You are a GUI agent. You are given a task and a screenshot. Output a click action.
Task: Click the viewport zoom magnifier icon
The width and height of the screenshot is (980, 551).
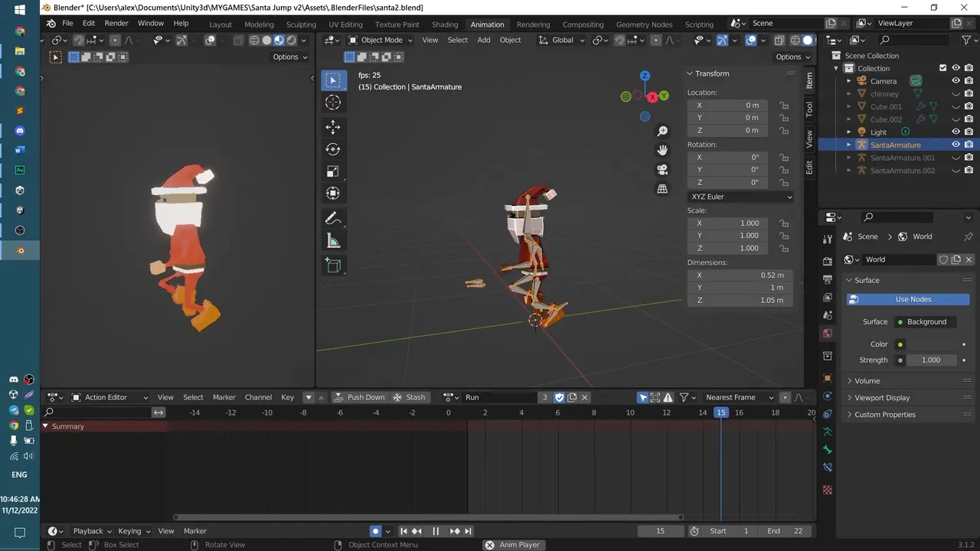[x=663, y=132]
